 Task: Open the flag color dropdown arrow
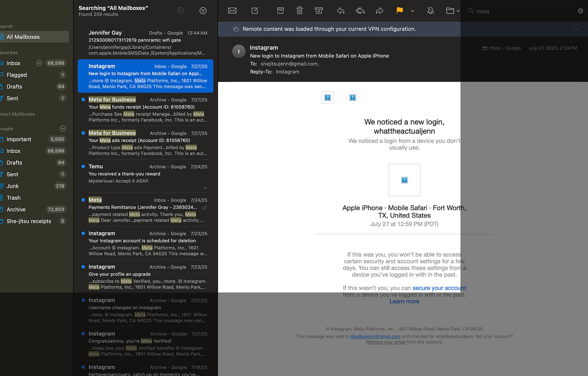point(412,11)
